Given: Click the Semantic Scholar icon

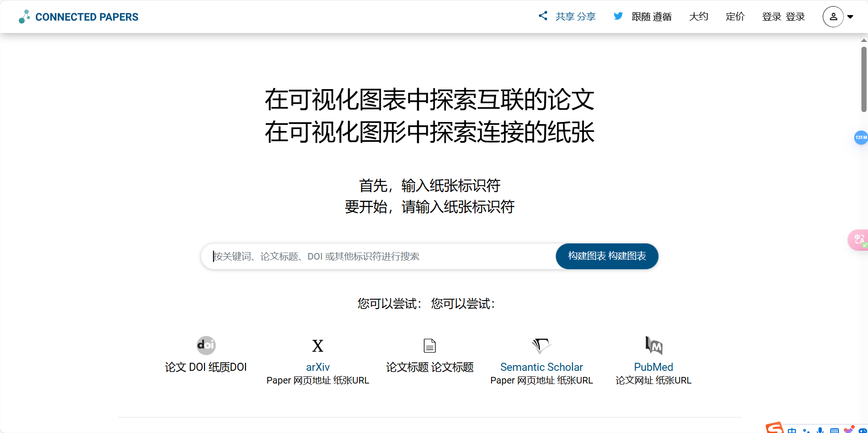Looking at the screenshot, I should pos(541,345).
